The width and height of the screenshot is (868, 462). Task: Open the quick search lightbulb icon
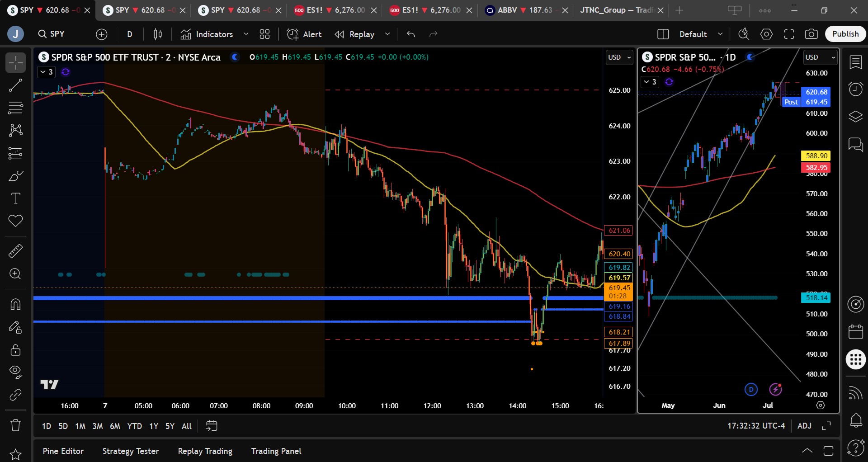[744, 34]
